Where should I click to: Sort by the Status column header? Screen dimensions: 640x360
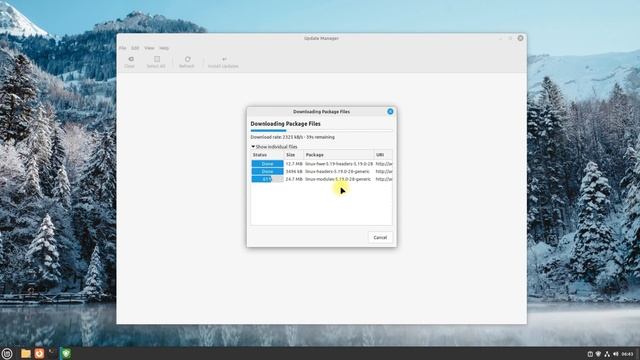(x=267, y=155)
